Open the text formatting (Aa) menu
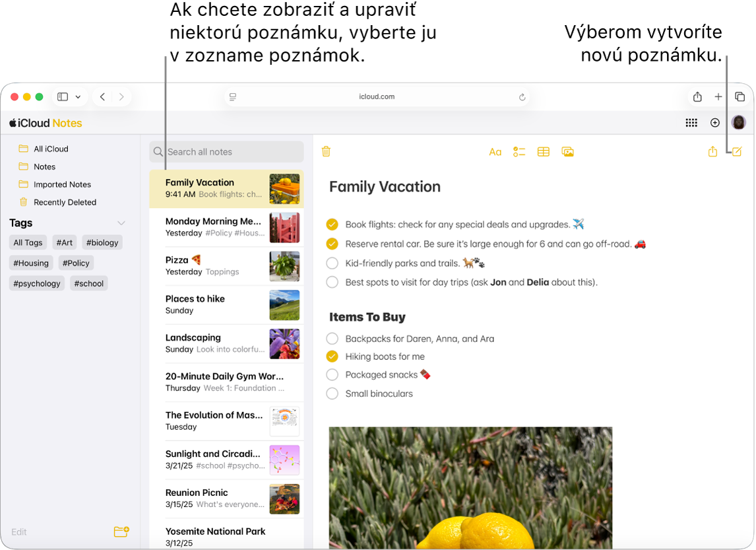 click(495, 152)
